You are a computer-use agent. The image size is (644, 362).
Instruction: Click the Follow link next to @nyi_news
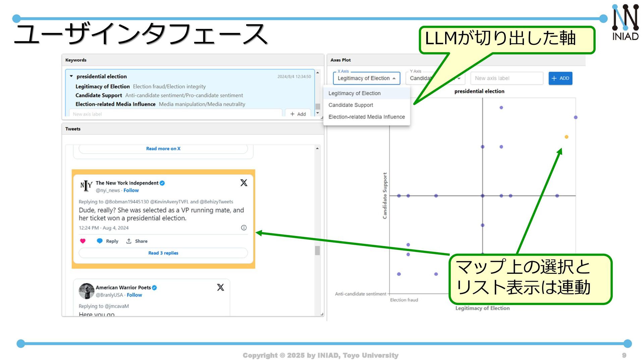pos(131,190)
